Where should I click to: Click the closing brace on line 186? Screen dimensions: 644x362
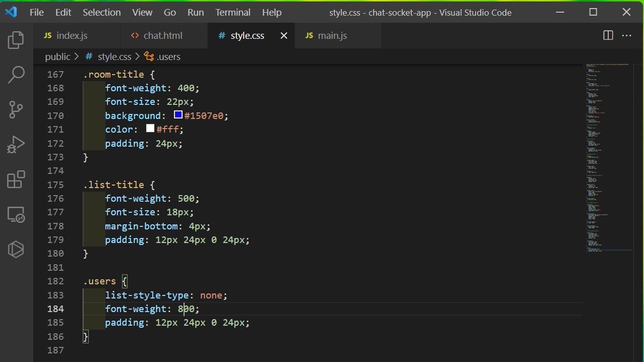(x=86, y=336)
